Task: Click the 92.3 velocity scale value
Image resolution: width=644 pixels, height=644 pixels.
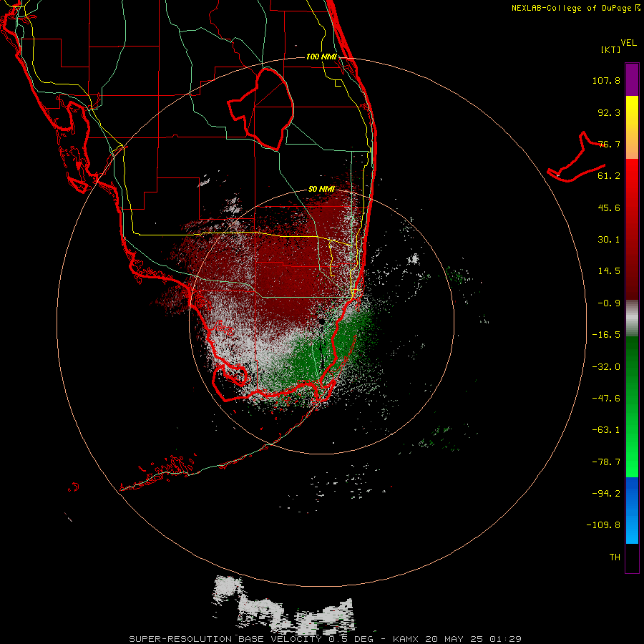Action: [609, 112]
